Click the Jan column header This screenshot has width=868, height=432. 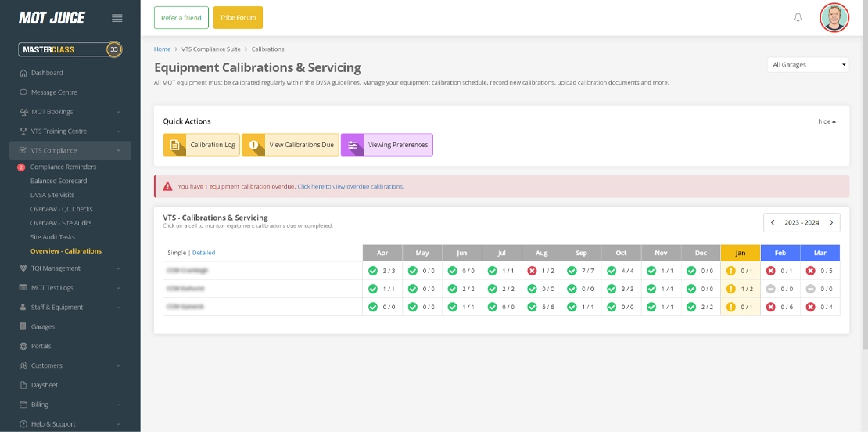(x=740, y=253)
